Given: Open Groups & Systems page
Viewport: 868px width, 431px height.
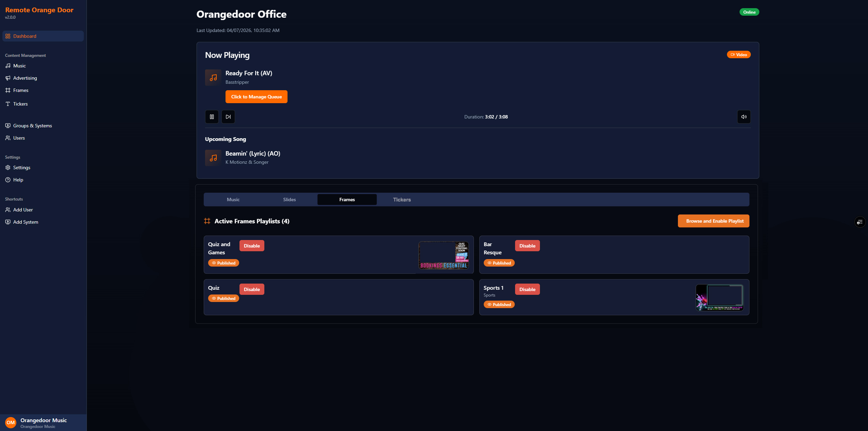Looking at the screenshot, I should click(32, 126).
